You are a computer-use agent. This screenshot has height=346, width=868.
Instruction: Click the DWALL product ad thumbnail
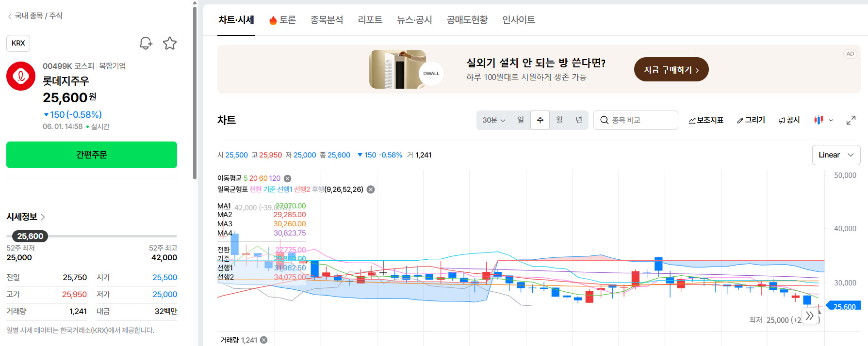pyautogui.click(x=407, y=69)
